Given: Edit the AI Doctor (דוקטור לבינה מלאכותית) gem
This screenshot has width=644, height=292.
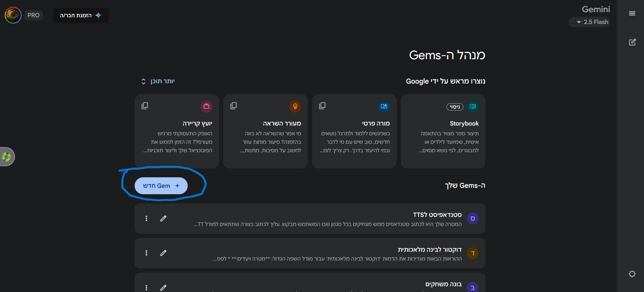Looking at the screenshot, I should click(163, 253).
